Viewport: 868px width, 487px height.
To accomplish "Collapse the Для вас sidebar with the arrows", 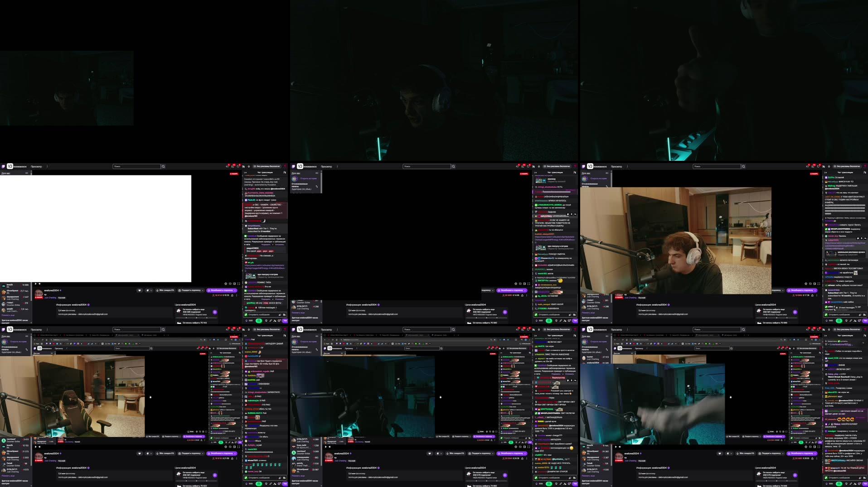I will click(27, 173).
